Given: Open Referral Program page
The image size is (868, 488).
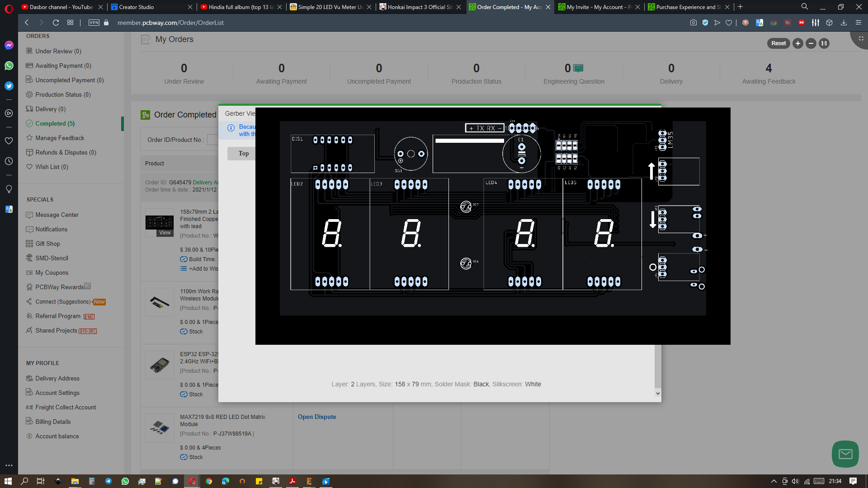Looking at the screenshot, I should (x=58, y=316).
